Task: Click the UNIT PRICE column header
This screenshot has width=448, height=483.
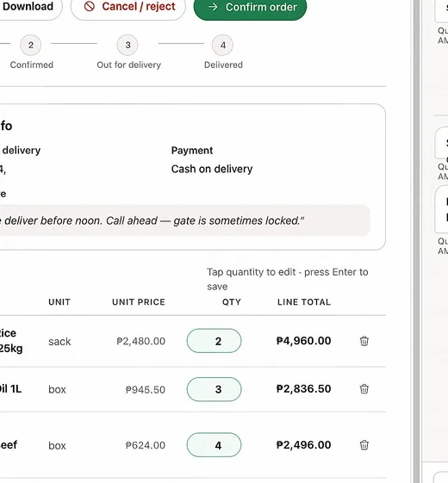Action: pos(139,302)
